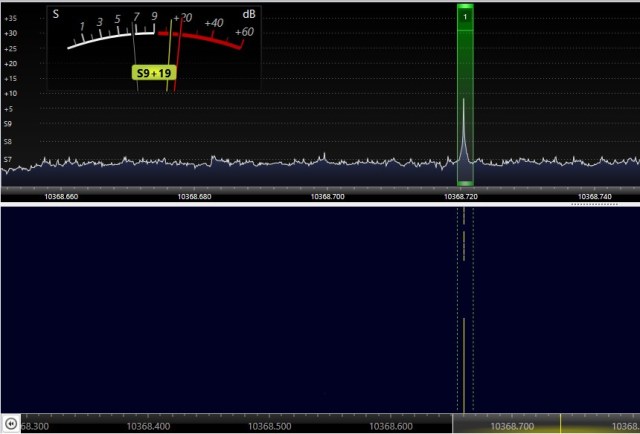Select the receiver 1 marker badge
The width and height of the screenshot is (640, 434).
point(465,17)
